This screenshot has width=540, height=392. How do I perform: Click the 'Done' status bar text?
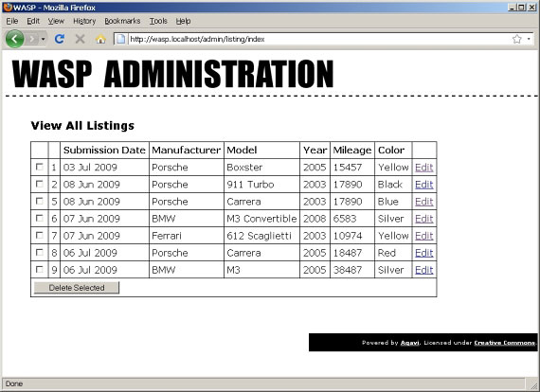14,383
